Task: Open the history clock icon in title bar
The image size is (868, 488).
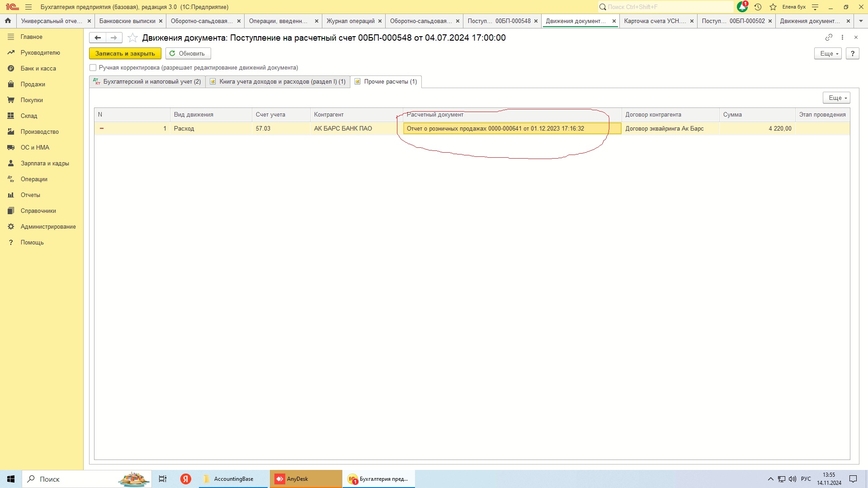Action: 758,7
